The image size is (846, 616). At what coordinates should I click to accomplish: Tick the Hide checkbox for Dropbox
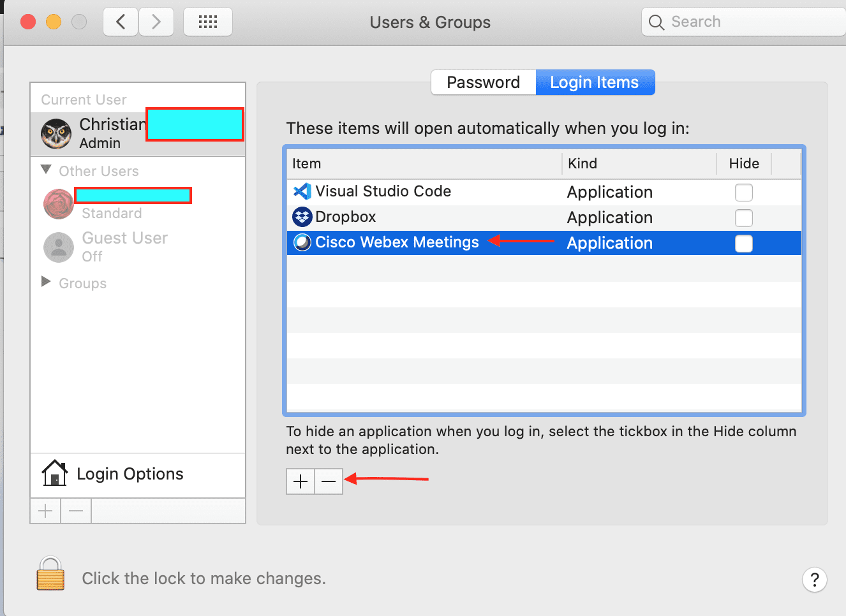(743, 218)
